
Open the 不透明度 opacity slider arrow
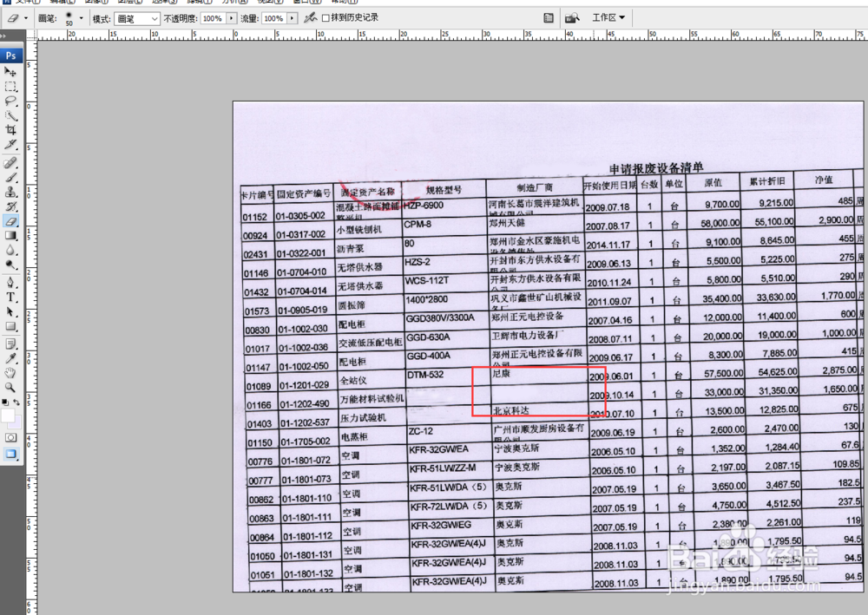pyautogui.click(x=232, y=19)
